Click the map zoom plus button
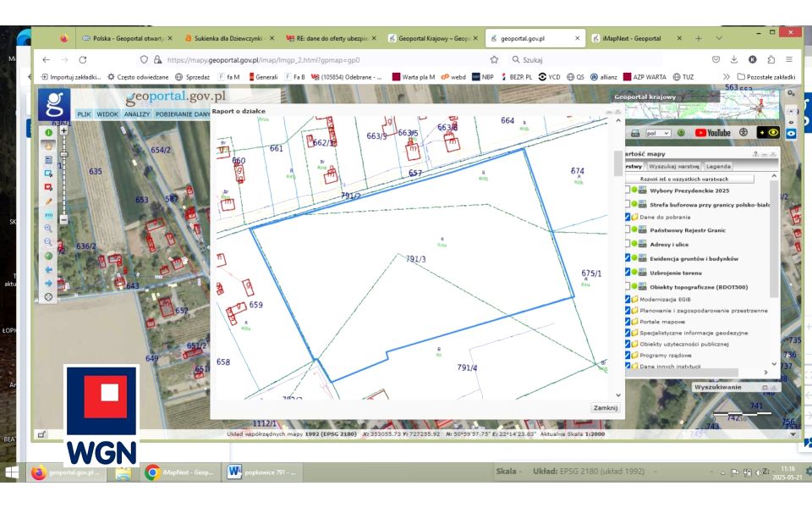This screenshot has width=812, height=508. coord(63,130)
